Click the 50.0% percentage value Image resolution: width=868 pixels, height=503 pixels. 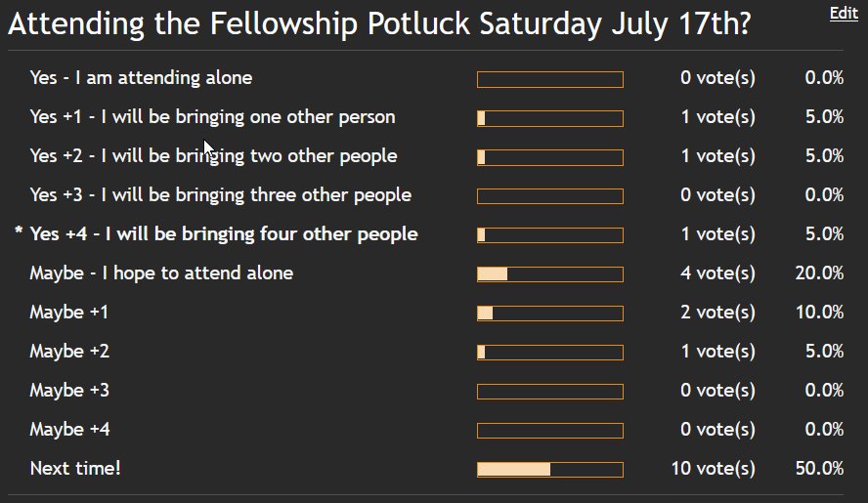pos(819,469)
